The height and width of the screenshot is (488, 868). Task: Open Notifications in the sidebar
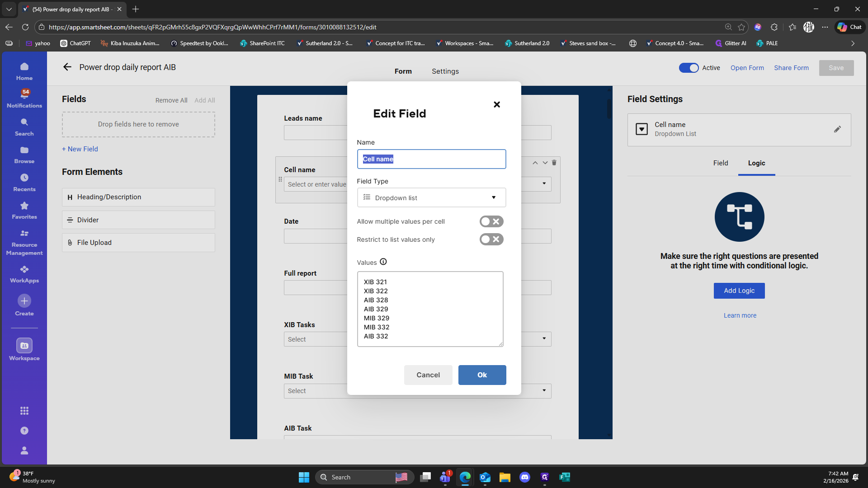point(24,98)
